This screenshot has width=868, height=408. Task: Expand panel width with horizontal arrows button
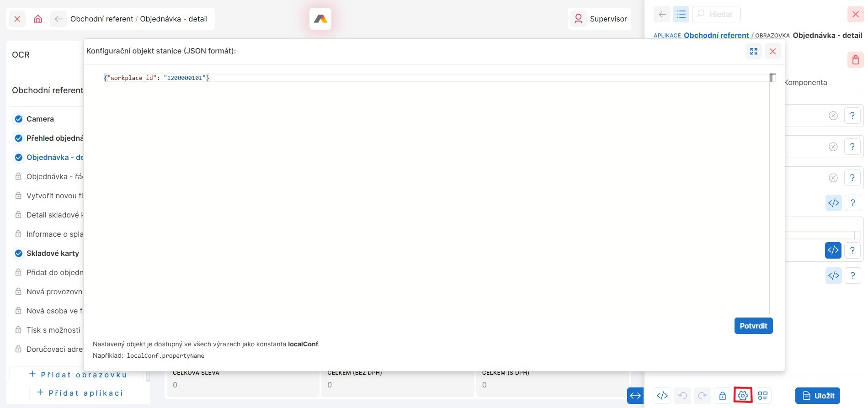(635, 396)
